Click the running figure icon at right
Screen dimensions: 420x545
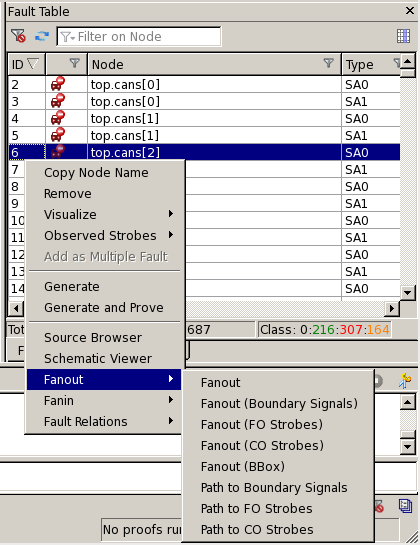coord(405,381)
